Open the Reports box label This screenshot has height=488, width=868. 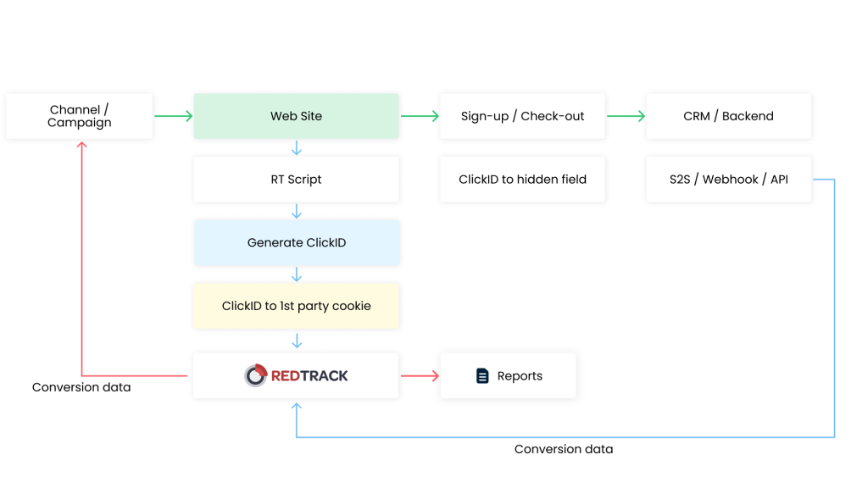(520, 376)
